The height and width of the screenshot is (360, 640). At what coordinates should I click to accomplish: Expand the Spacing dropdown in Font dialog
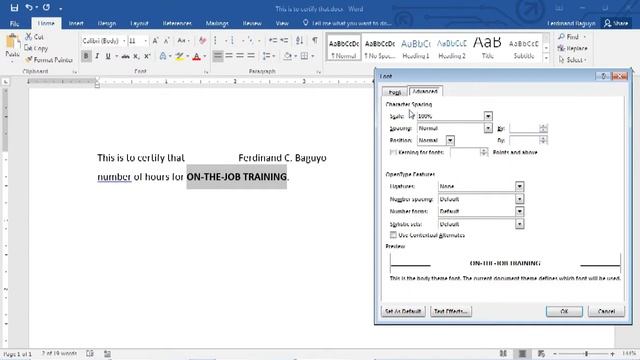tap(488, 128)
